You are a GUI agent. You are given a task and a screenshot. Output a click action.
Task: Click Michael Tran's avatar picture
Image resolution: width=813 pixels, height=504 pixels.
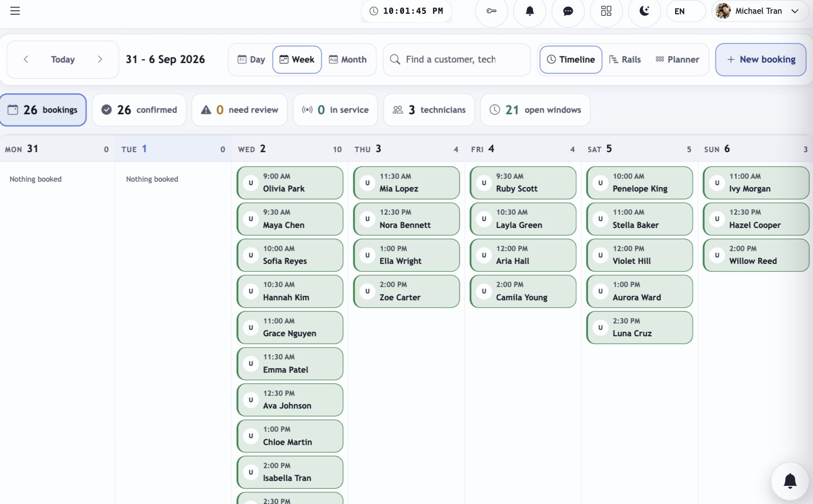(723, 11)
